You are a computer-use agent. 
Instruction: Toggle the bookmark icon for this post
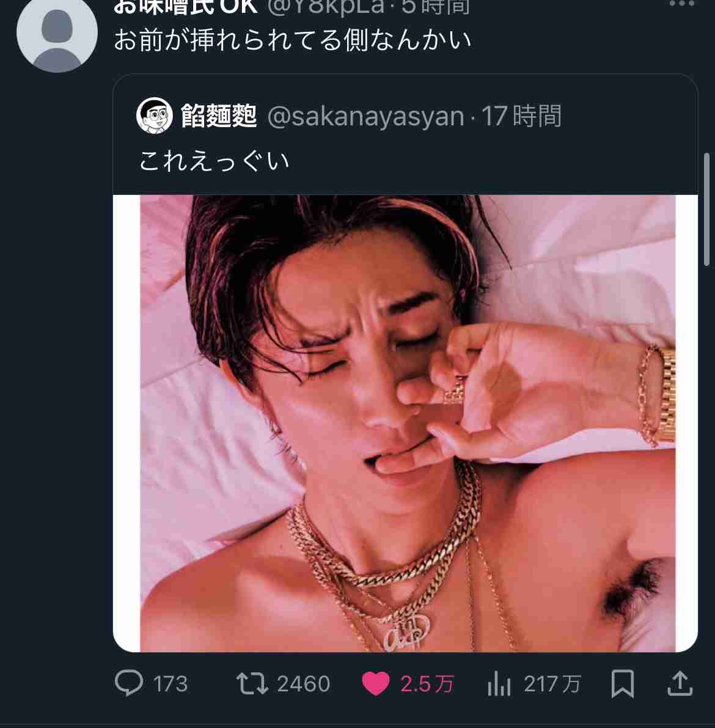coord(622,683)
